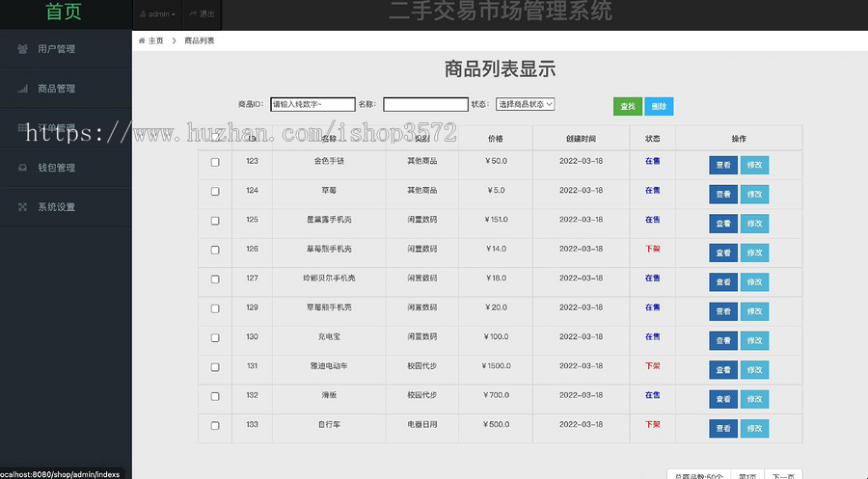
Task: Check the box for item 125
Action: pos(215,221)
